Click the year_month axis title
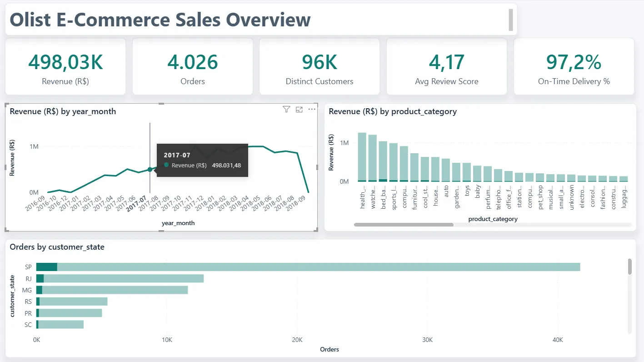Screen dimensions: 644x362 (x=178, y=223)
